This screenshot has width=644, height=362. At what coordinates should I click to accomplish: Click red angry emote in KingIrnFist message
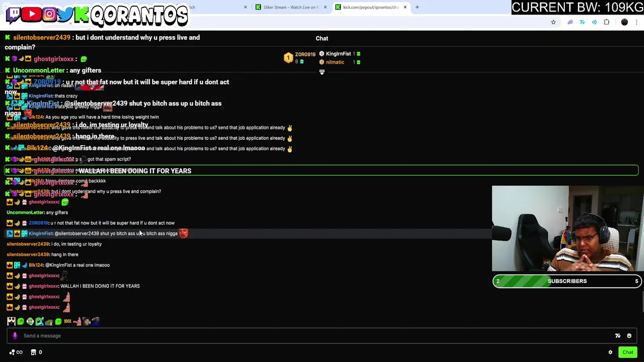(x=183, y=233)
